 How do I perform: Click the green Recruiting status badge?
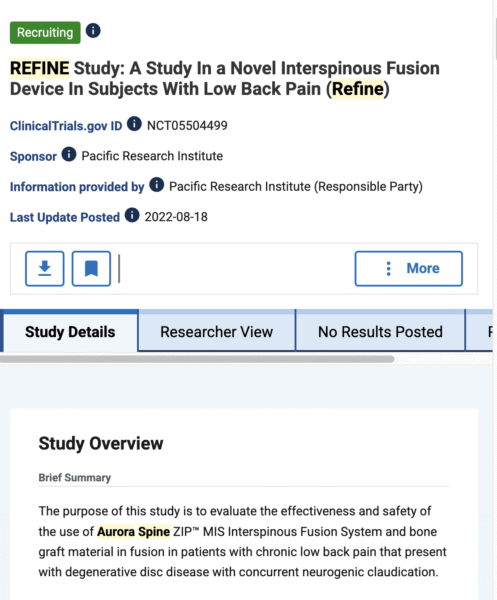tap(45, 33)
